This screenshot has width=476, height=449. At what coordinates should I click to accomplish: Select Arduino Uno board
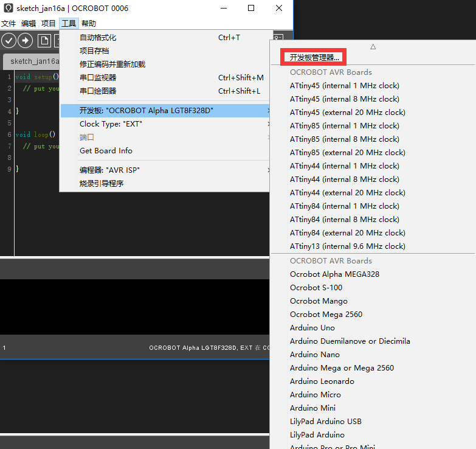tap(312, 328)
